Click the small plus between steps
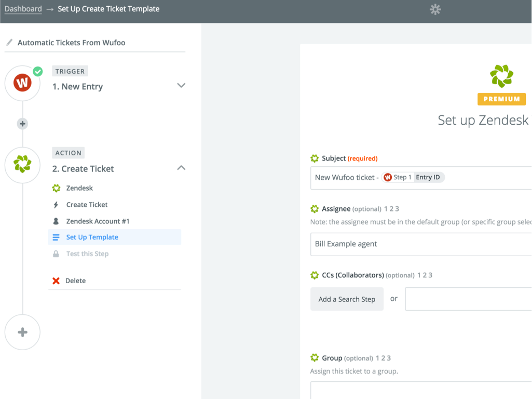The image size is (532, 399). (22, 124)
